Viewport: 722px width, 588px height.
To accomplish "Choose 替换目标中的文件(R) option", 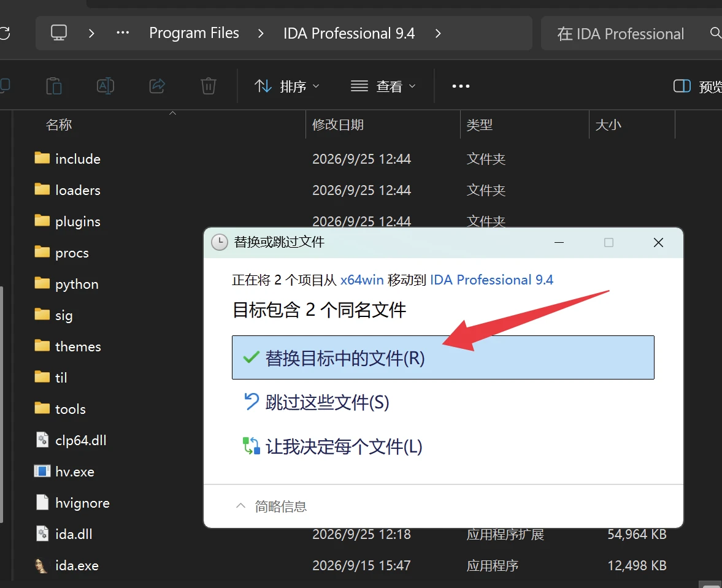I will click(x=443, y=357).
